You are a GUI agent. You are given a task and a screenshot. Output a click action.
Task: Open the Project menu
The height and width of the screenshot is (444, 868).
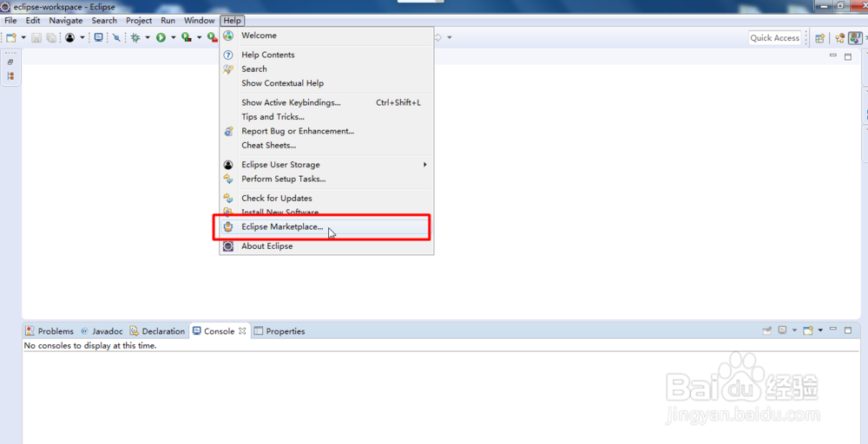(x=139, y=21)
